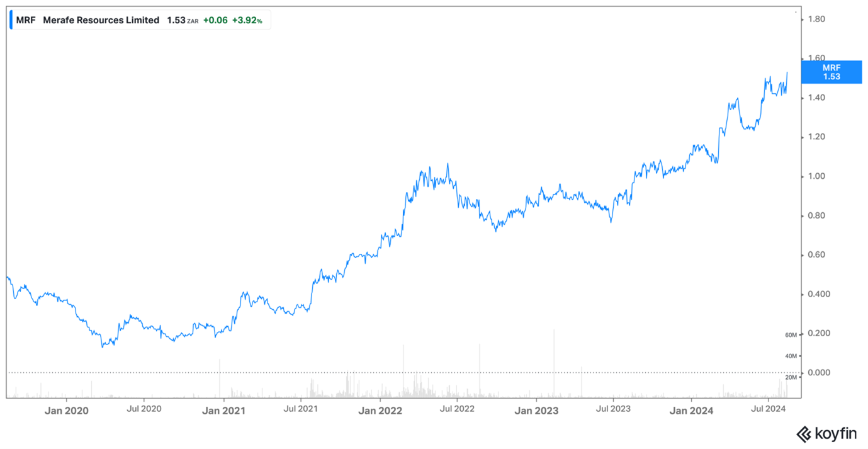Click the 1.20 price axis label
The width and height of the screenshot is (868, 449).
tap(816, 137)
